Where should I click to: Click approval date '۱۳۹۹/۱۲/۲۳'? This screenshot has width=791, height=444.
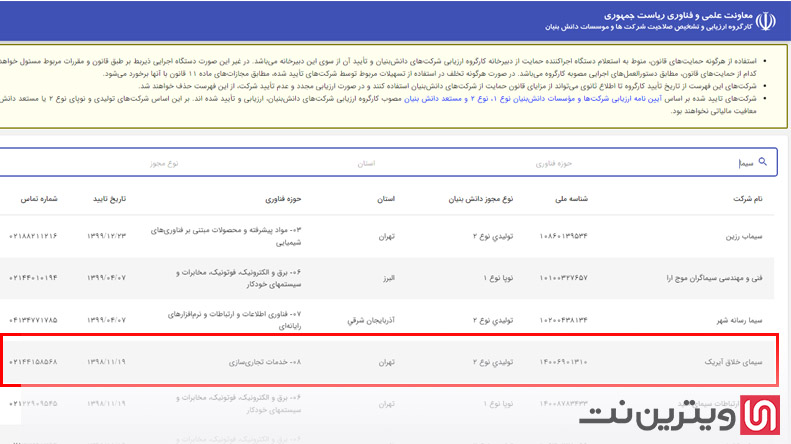point(106,236)
